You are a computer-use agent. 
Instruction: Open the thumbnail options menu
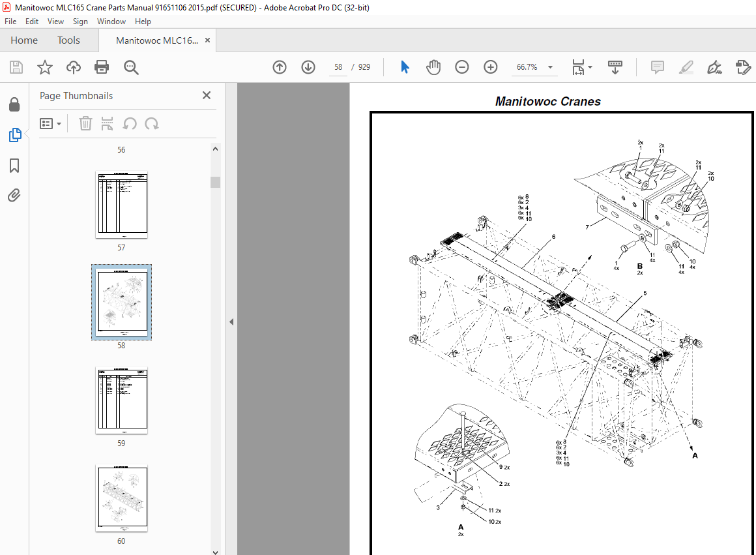(51, 124)
